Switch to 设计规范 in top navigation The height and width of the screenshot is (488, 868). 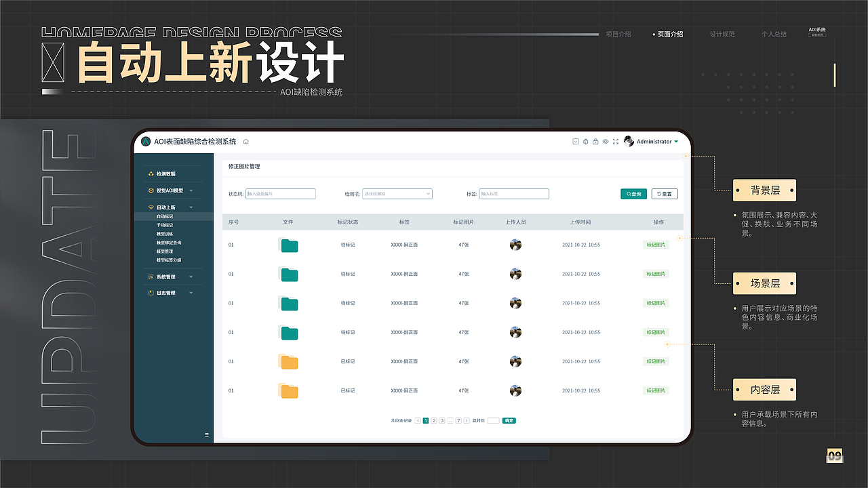pos(722,34)
